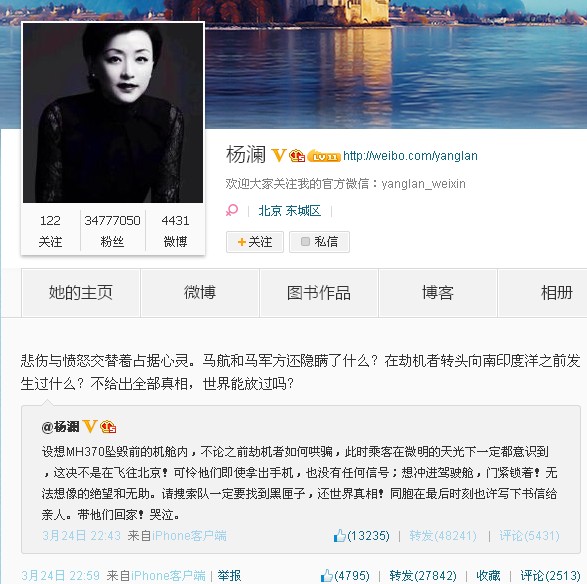Click the 北京 东城区 location link
Image resolution: width=587 pixels, height=584 pixels.
click(x=289, y=211)
